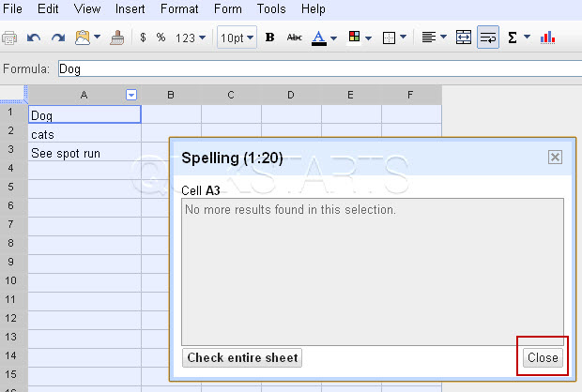The width and height of the screenshot is (582, 392).
Task: Select column C header
Action: (x=231, y=95)
